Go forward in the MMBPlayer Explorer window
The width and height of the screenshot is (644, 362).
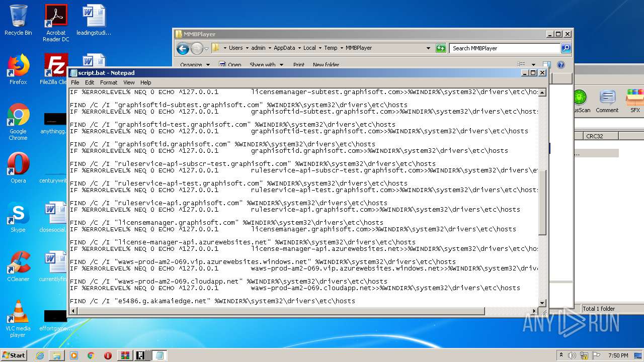point(197,48)
